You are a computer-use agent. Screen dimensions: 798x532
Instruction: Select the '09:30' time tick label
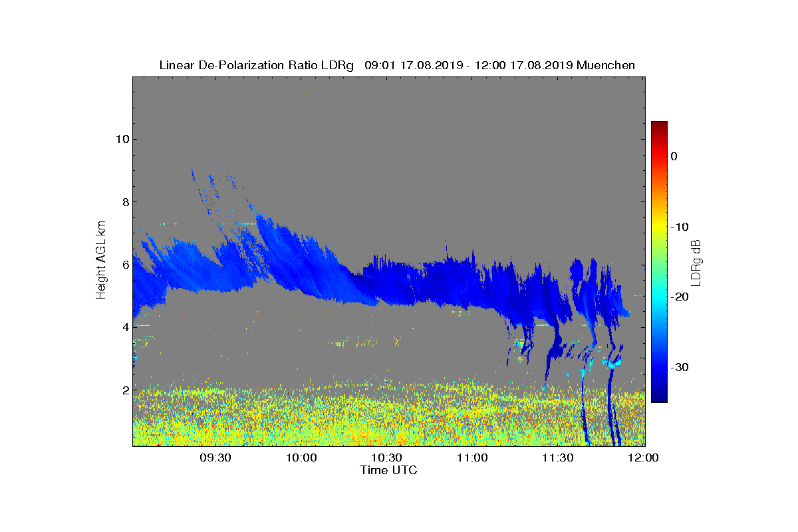click(x=215, y=458)
